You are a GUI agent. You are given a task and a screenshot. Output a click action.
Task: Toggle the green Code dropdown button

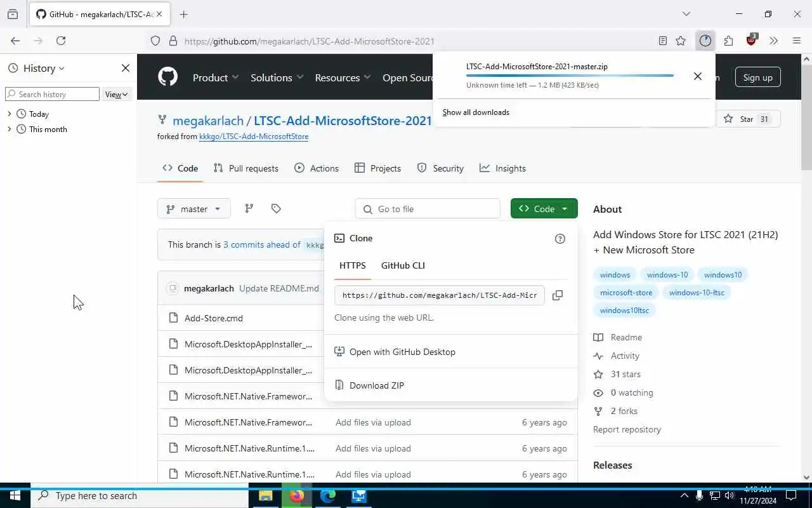click(x=544, y=209)
